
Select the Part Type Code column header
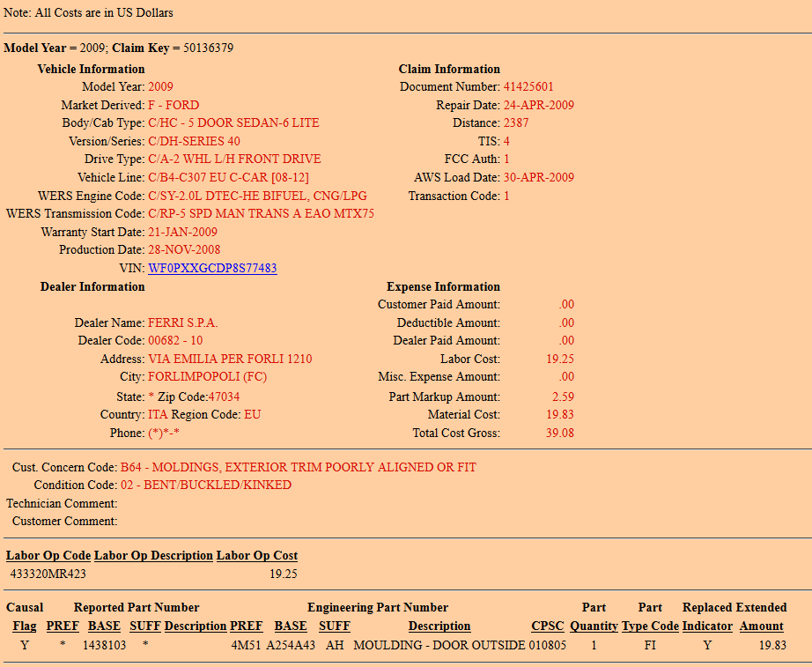click(x=650, y=626)
